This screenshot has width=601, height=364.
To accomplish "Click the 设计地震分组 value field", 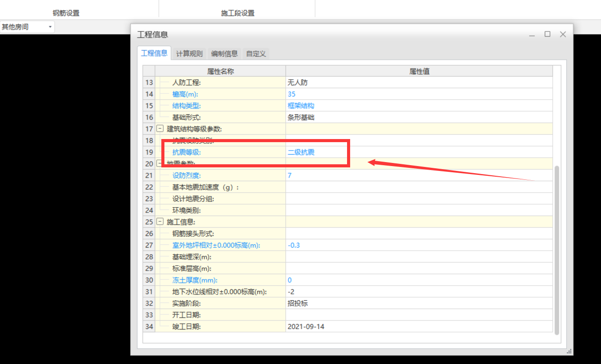I will (x=419, y=199).
